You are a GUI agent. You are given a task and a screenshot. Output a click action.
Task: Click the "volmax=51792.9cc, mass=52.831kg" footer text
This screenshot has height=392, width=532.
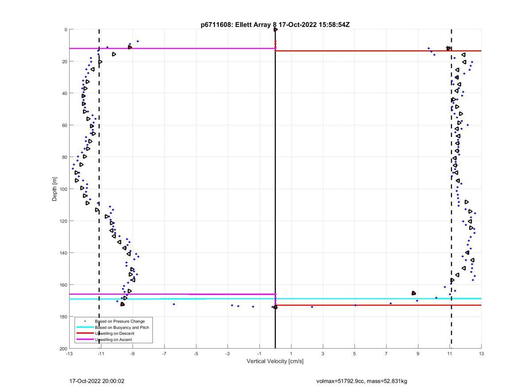362,381
